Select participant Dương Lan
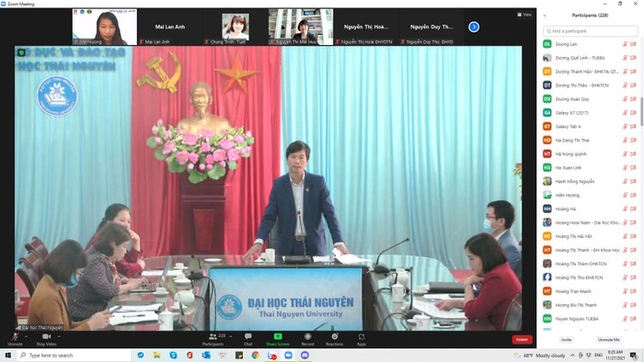644x362 pixels. 590,44
